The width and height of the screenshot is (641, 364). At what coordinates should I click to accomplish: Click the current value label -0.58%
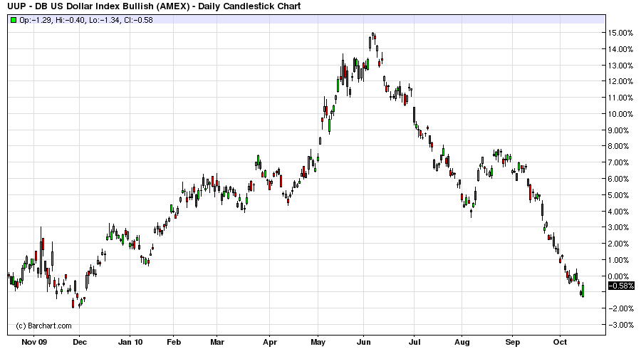click(621, 286)
